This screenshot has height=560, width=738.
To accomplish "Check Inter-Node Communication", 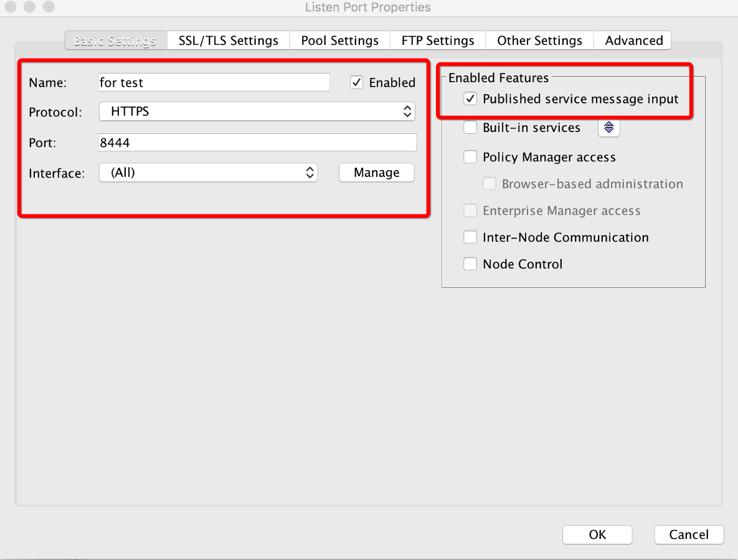I will pos(470,237).
